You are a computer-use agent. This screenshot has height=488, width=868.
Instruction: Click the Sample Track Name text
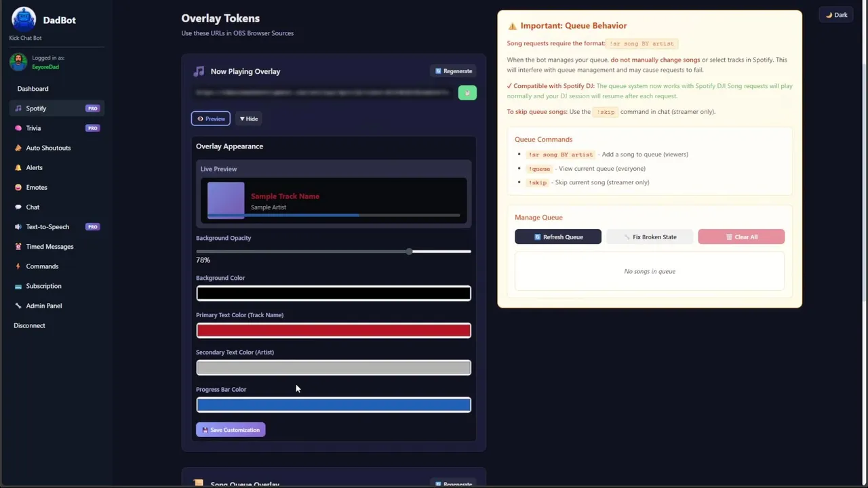pos(285,196)
